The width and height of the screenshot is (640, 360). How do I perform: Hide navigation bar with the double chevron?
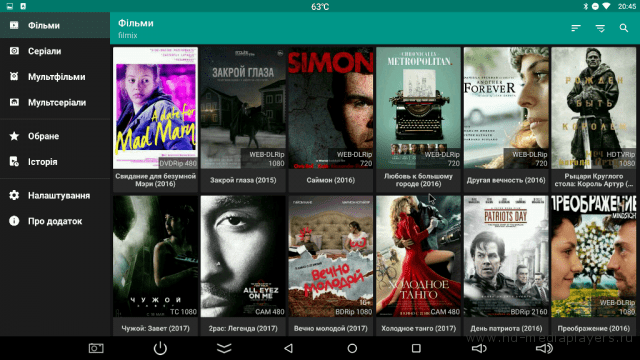point(224,348)
